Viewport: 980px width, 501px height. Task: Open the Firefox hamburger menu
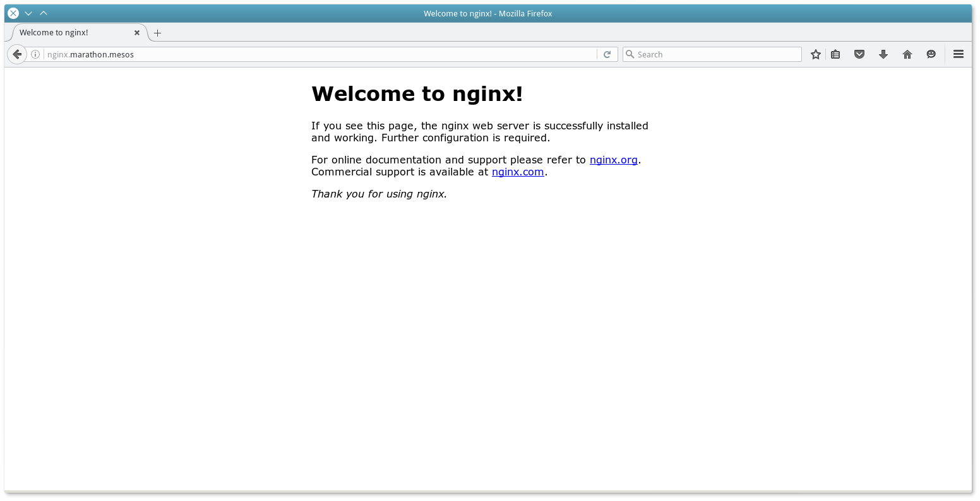tap(959, 54)
